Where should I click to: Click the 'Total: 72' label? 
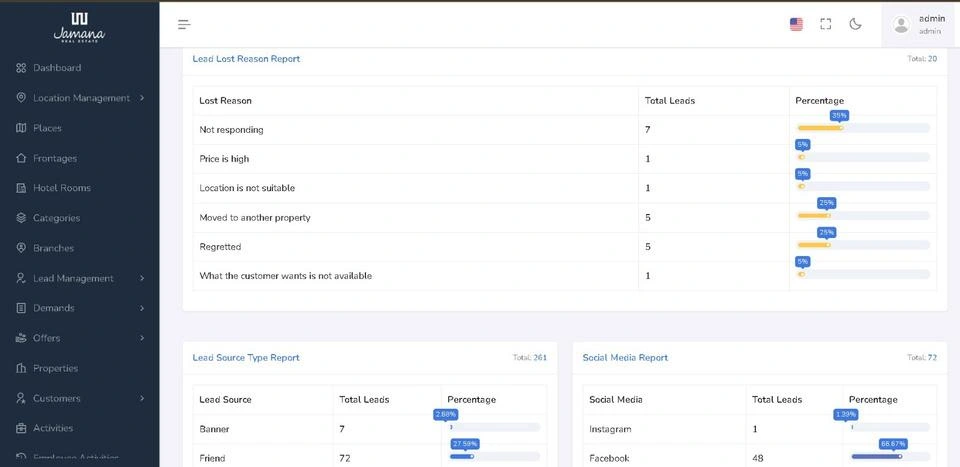point(922,357)
